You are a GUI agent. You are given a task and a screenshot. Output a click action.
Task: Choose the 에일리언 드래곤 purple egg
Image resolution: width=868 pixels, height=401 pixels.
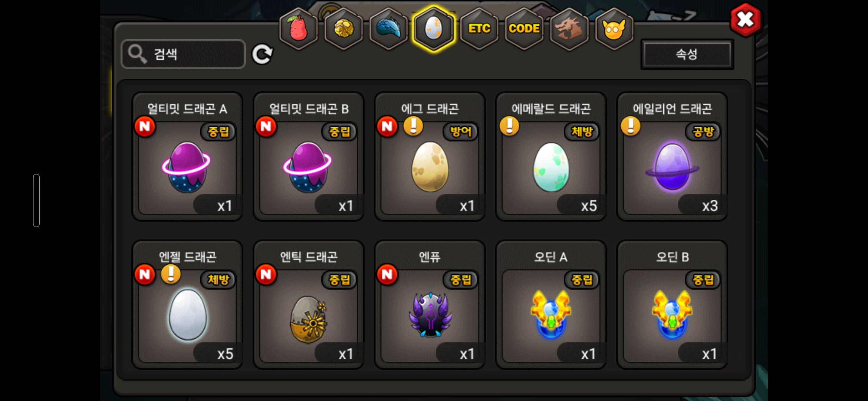pyautogui.click(x=672, y=157)
